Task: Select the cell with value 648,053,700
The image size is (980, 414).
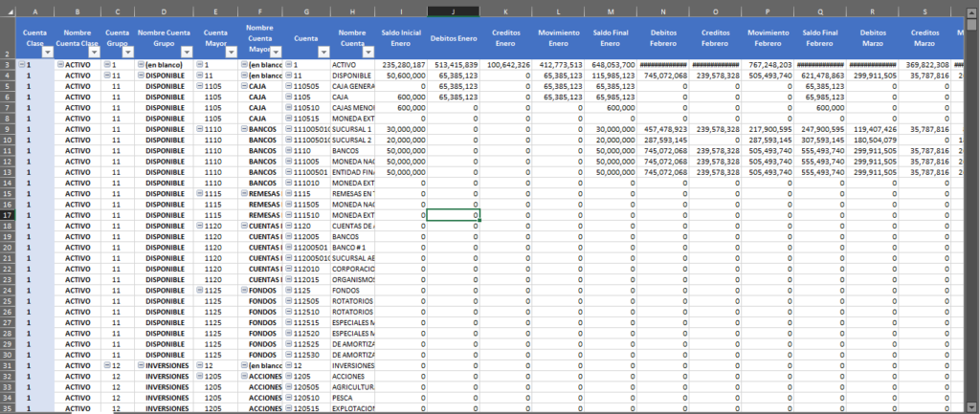Action: click(611, 65)
